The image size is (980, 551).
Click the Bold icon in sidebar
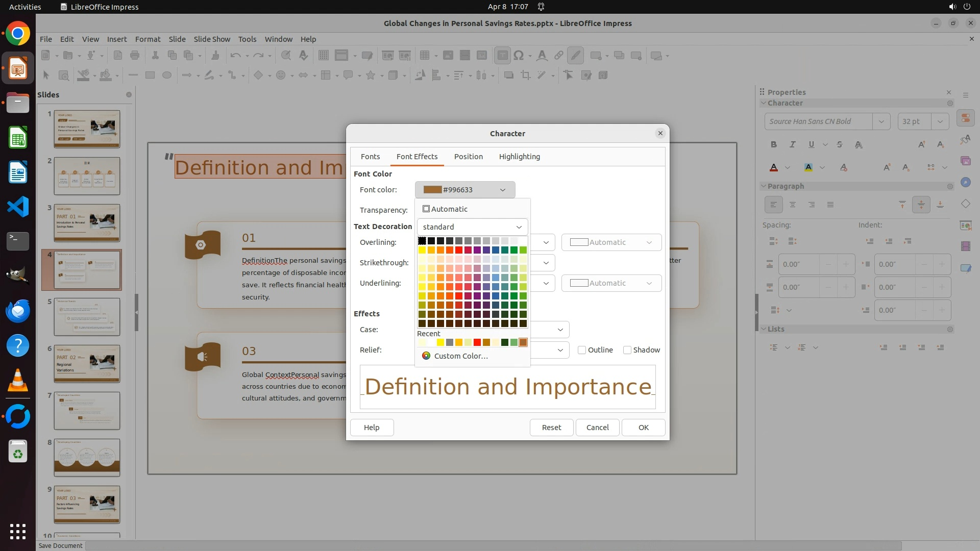[x=774, y=145]
